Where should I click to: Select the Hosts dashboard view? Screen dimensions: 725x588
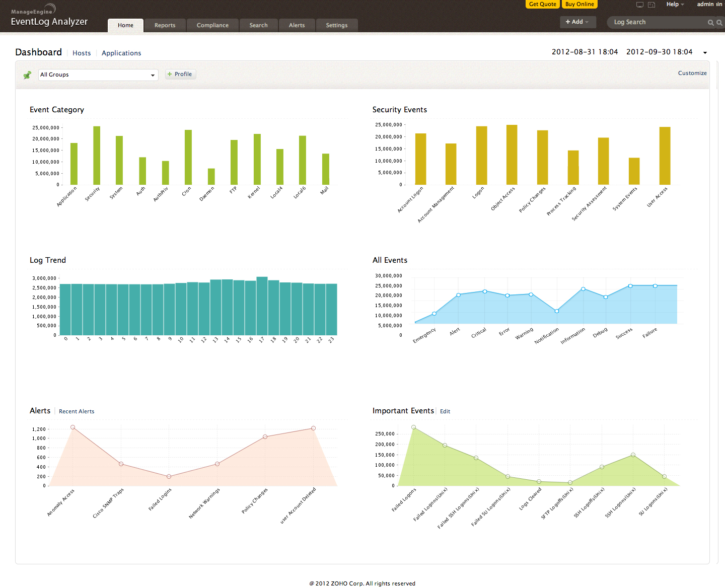82,53
